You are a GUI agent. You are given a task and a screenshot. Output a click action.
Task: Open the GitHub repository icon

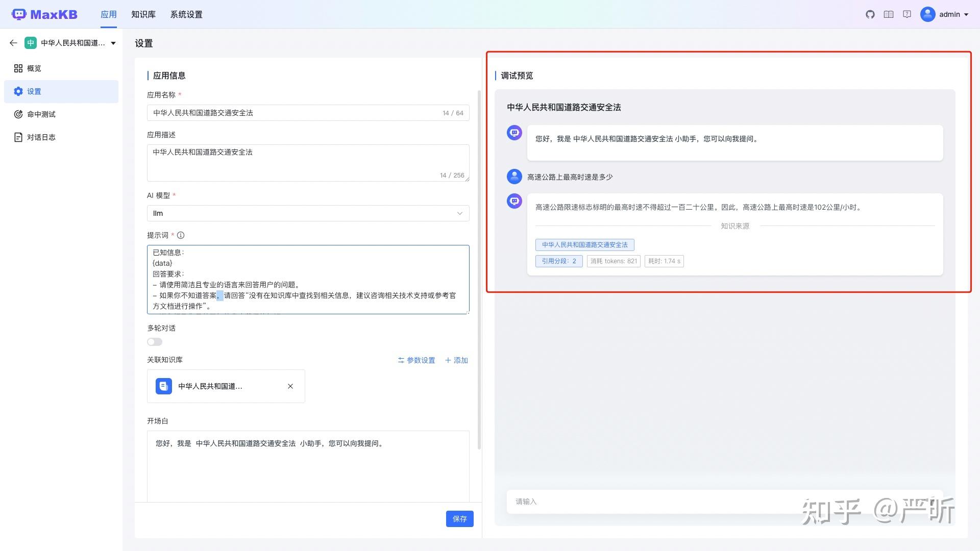[870, 14]
